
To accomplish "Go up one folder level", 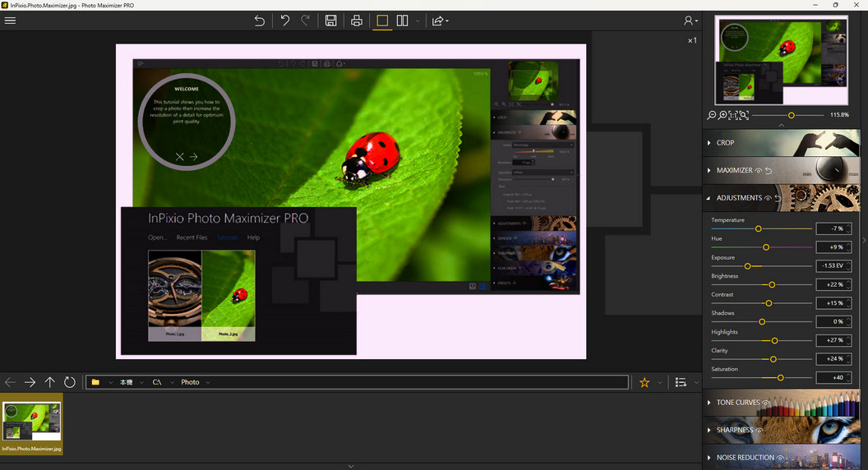I will tap(50, 382).
